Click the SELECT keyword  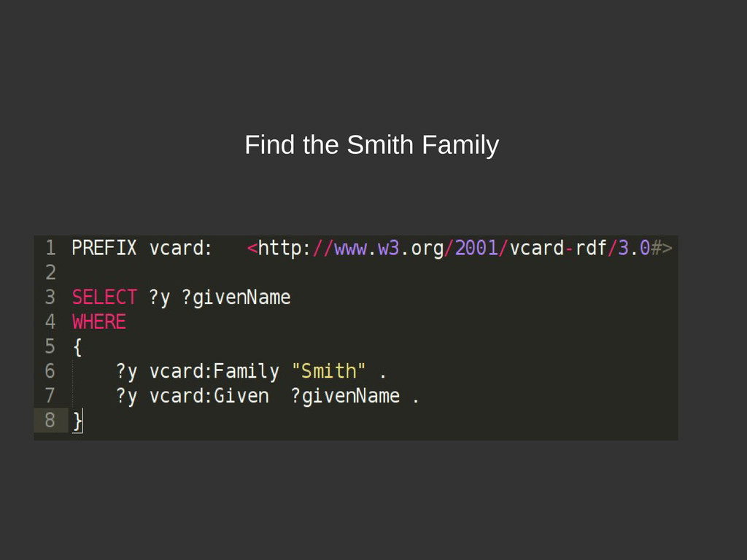pyautogui.click(x=104, y=297)
